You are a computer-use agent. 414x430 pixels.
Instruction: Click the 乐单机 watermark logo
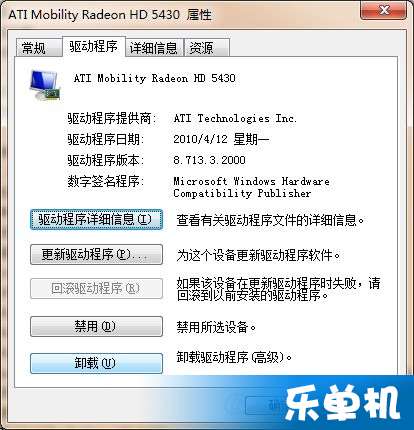342,403
